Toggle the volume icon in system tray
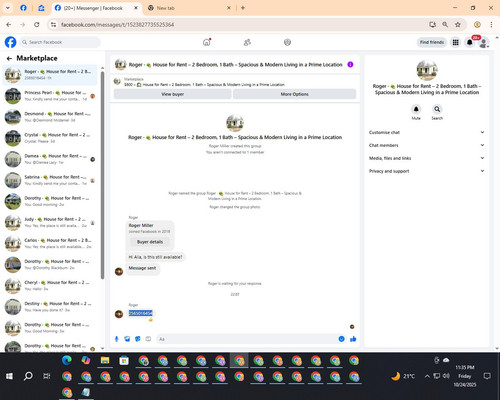Image resolution: width=500 pixels, height=400 pixels. pyautogui.click(x=446, y=376)
